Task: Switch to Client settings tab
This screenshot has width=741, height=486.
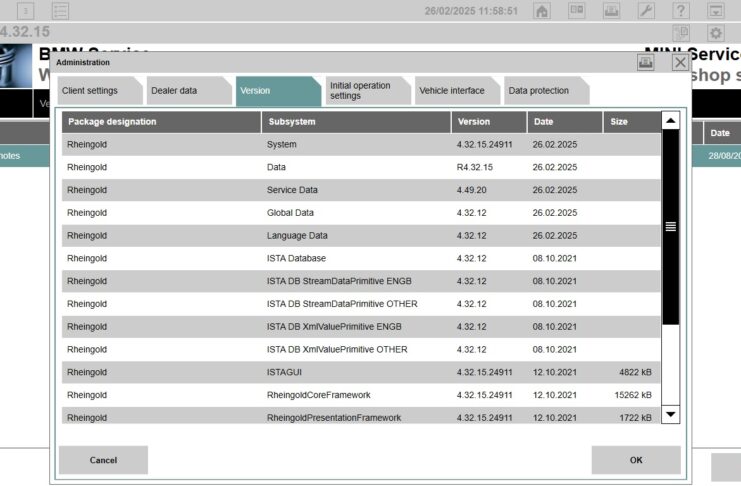Action: tap(100, 90)
